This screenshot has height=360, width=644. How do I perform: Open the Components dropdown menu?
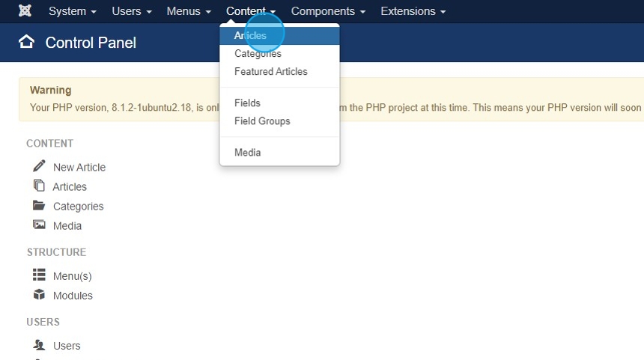point(328,11)
